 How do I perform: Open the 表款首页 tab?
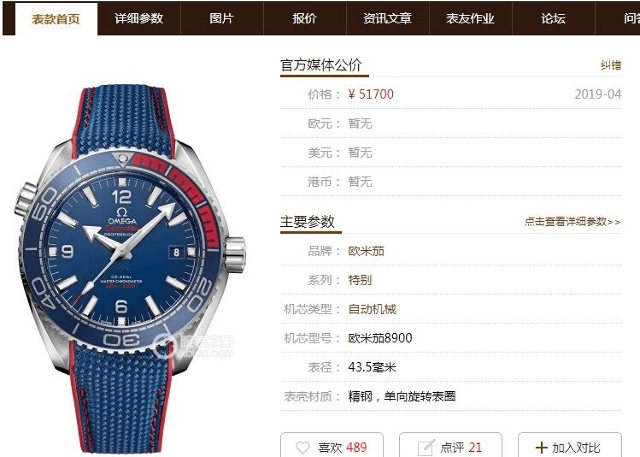point(56,19)
